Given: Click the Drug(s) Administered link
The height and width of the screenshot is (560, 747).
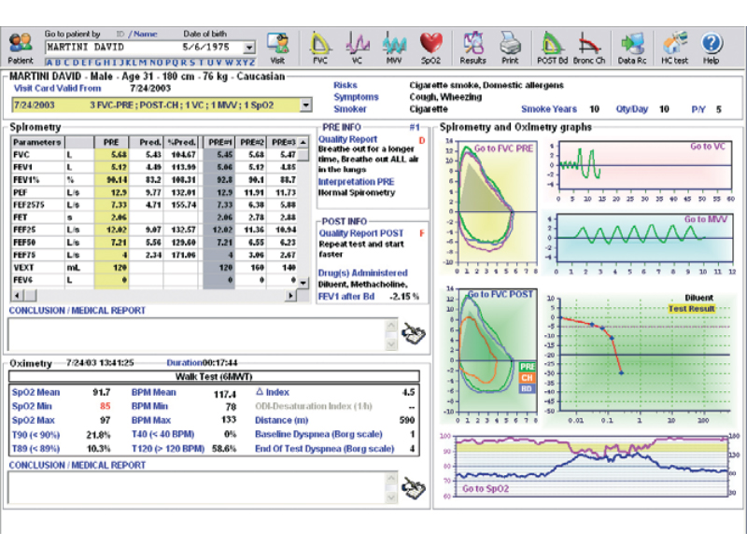Looking at the screenshot, I should pos(362,273).
